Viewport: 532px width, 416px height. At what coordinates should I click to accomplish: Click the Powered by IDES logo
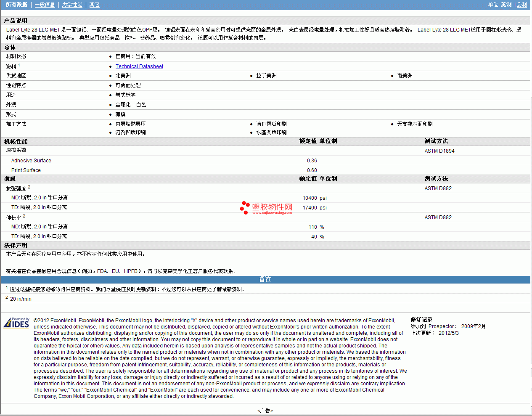[16, 323]
